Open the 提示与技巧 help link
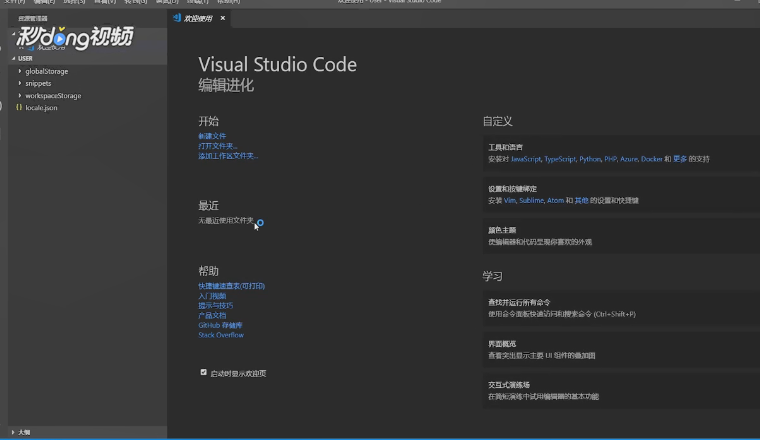The height and width of the screenshot is (440, 760). (216, 306)
